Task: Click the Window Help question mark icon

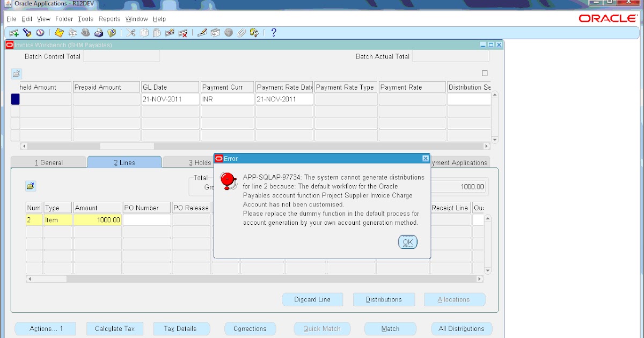Action: [x=274, y=33]
